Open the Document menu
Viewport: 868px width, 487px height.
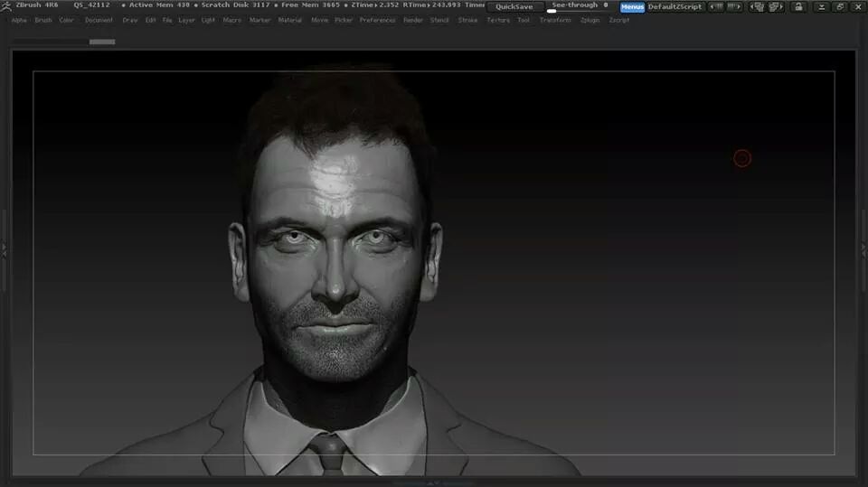point(99,20)
